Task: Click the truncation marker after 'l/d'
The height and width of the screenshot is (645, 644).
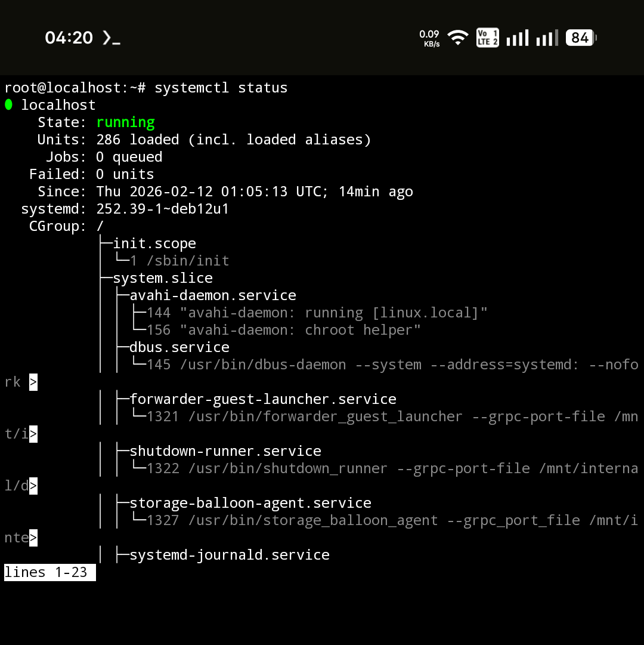Action: click(33, 486)
